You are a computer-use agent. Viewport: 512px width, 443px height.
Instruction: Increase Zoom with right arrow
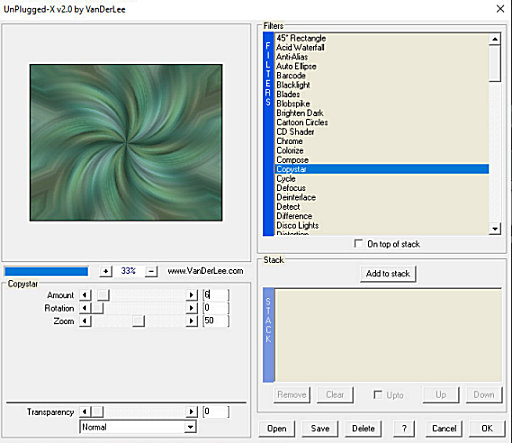click(191, 321)
